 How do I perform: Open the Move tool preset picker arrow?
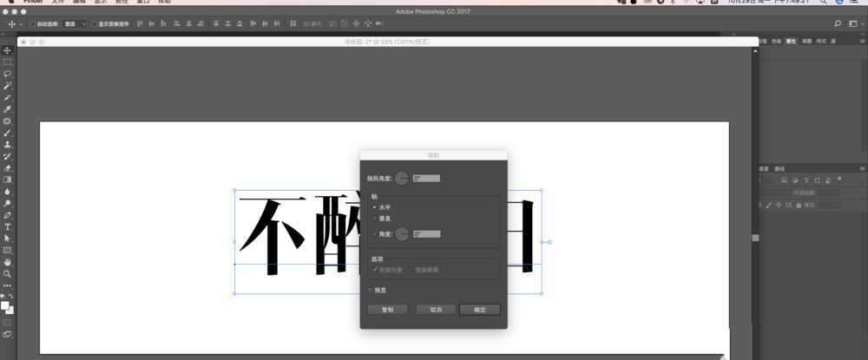[x=22, y=24]
